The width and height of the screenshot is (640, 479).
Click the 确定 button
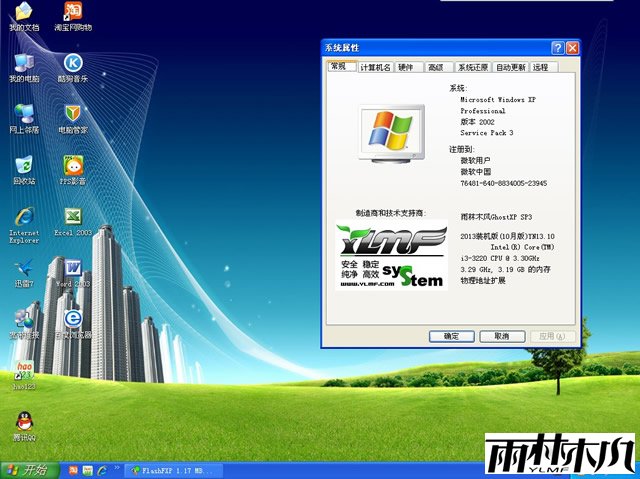coord(451,337)
